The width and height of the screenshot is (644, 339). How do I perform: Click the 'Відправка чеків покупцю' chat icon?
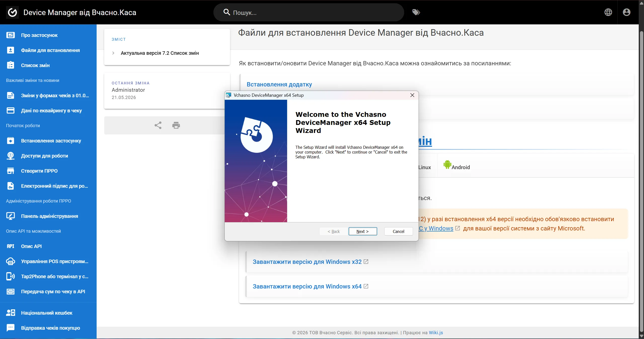tap(11, 328)
